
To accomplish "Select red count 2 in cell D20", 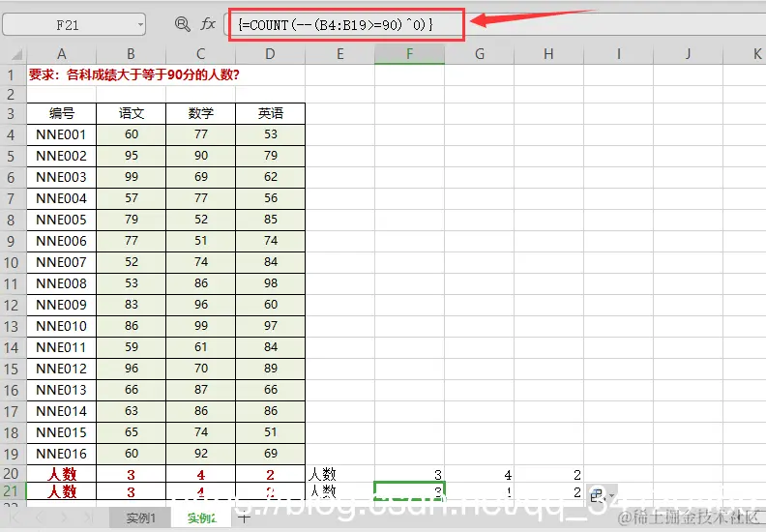I will click(x=270, y=474).
